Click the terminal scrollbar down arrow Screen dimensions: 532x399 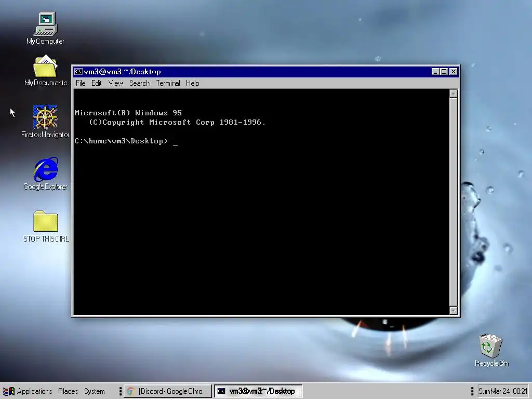pyautogui.click(x=453, y=311)
